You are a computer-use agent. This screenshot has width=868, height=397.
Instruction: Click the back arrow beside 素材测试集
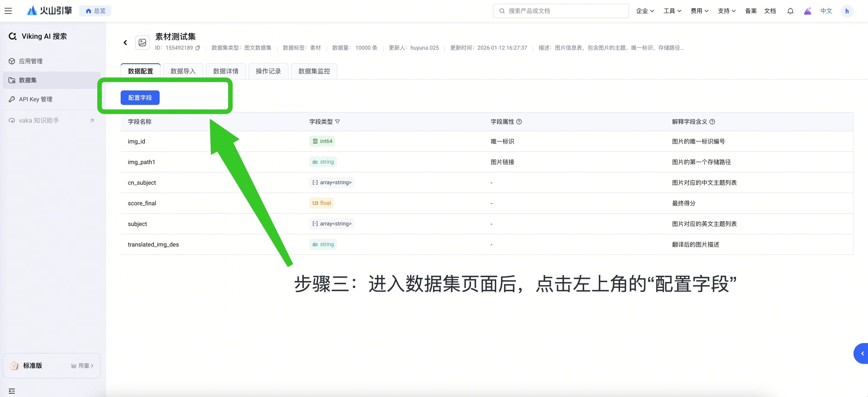coord(125,42)
